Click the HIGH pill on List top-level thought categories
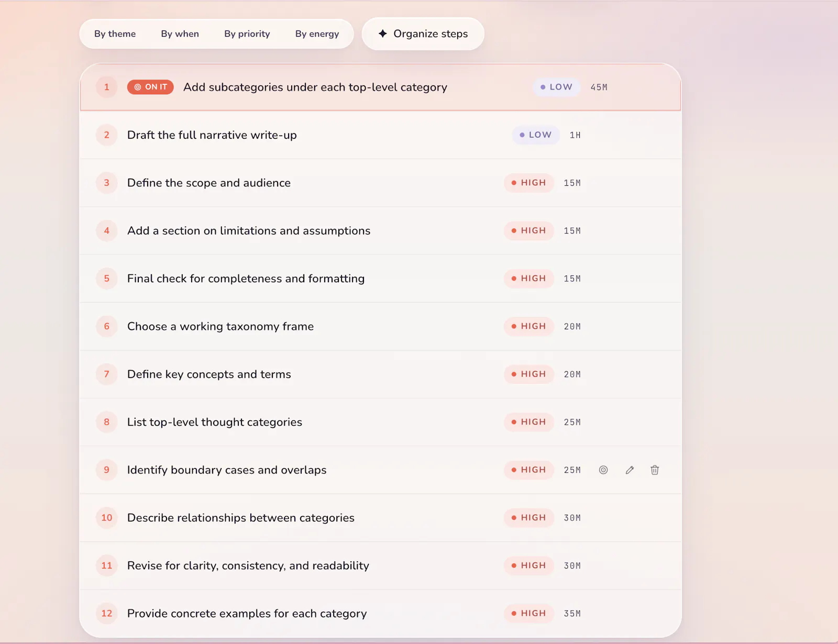This screenshot has height=644, width=838. tap(529, 422)
